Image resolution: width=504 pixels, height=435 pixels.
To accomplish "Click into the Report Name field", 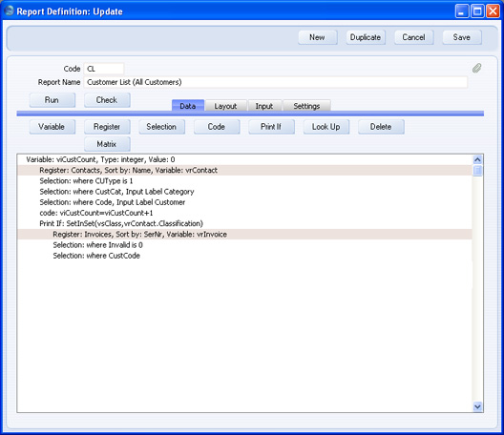I will point(276,82).
